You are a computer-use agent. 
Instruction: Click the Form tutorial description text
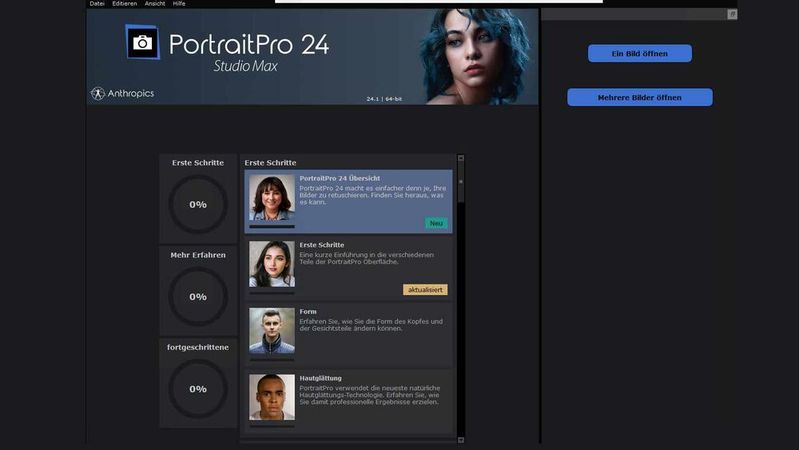(371, 325)
